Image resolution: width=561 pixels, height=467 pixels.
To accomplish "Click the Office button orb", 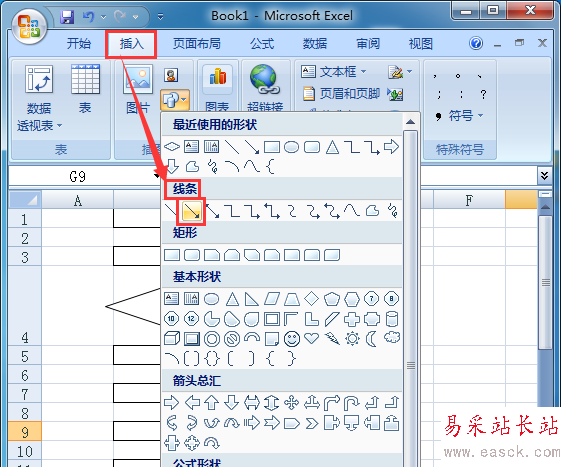I will click(x=29, y=27).
